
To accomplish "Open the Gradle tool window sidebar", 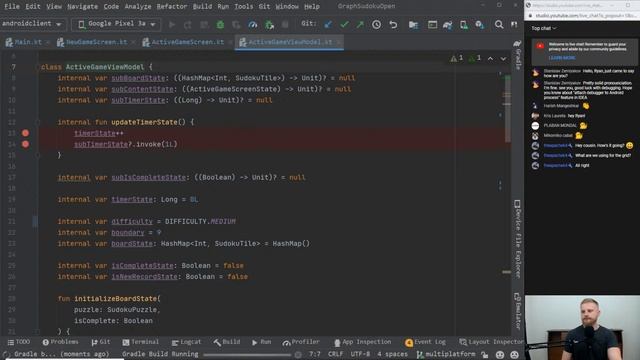I will pyautogui.click(x=518, y=55).
